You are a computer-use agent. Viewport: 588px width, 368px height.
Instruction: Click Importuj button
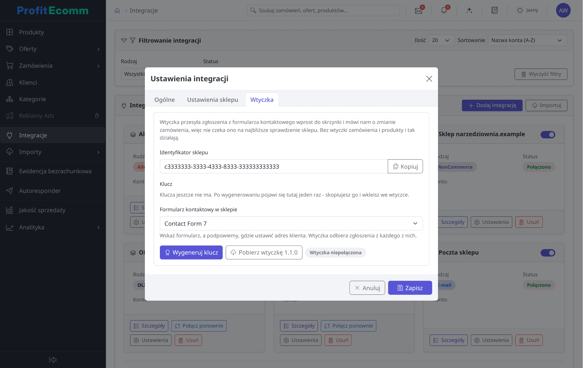(546, 105)
